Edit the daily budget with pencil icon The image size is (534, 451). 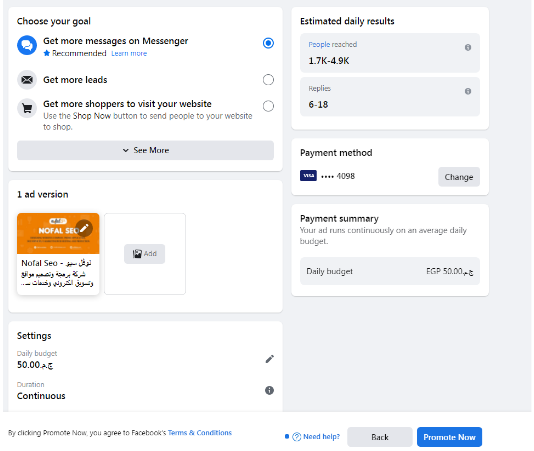point(269,359)
